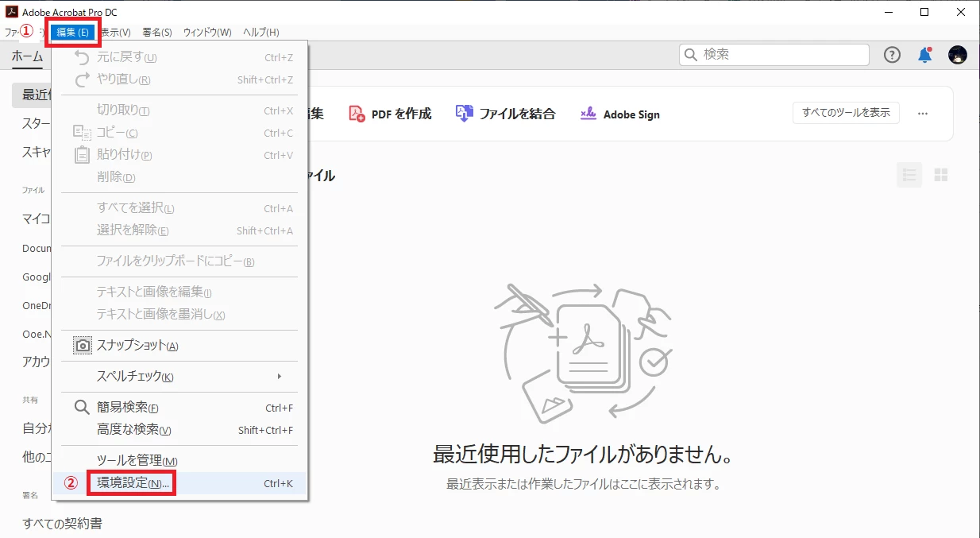
Task: Switch to the ホーム tab
Action: pos(27,56)
